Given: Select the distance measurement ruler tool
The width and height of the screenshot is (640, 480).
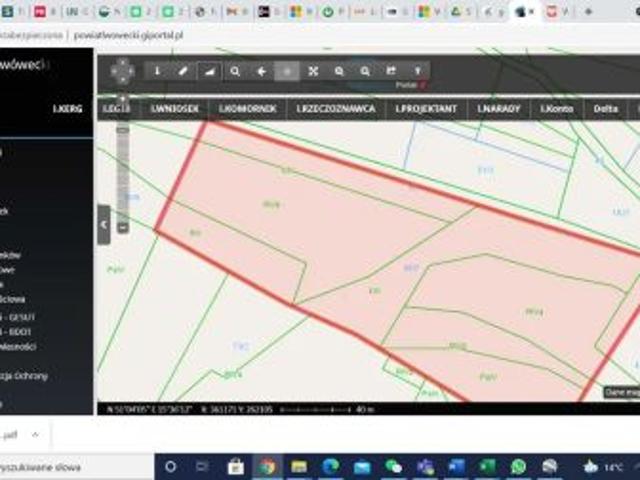Looking at the screenshot, I should pos(183,71).
